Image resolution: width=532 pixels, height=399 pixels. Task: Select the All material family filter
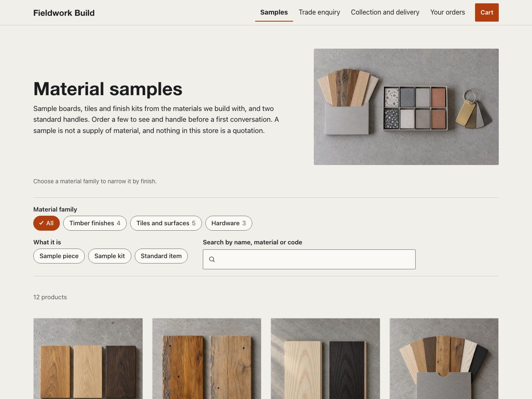click(x=47, y=223)
